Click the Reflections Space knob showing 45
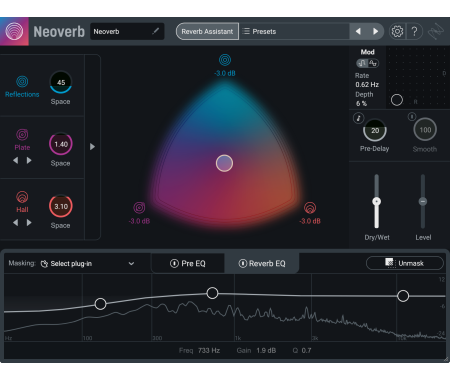Viewport: 450px width, 380px height. [61, 82]
